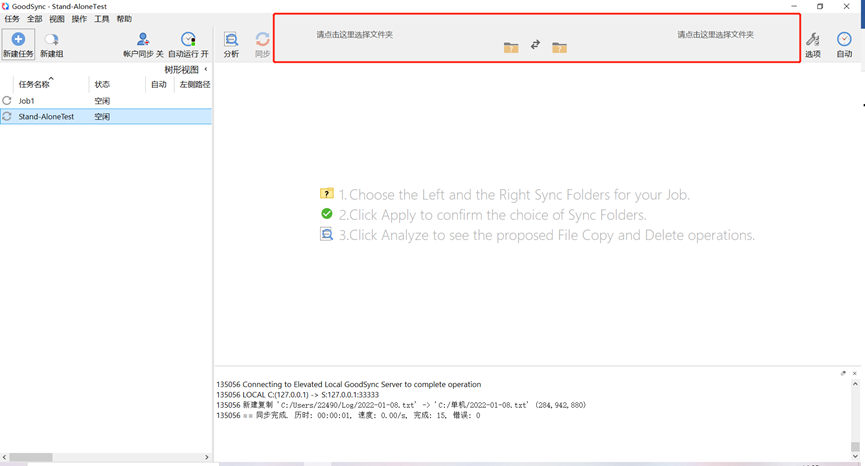Click task list horizontal scrollbar thumb
The width and height of the screenshot is (865, 466).
[31, 457]
